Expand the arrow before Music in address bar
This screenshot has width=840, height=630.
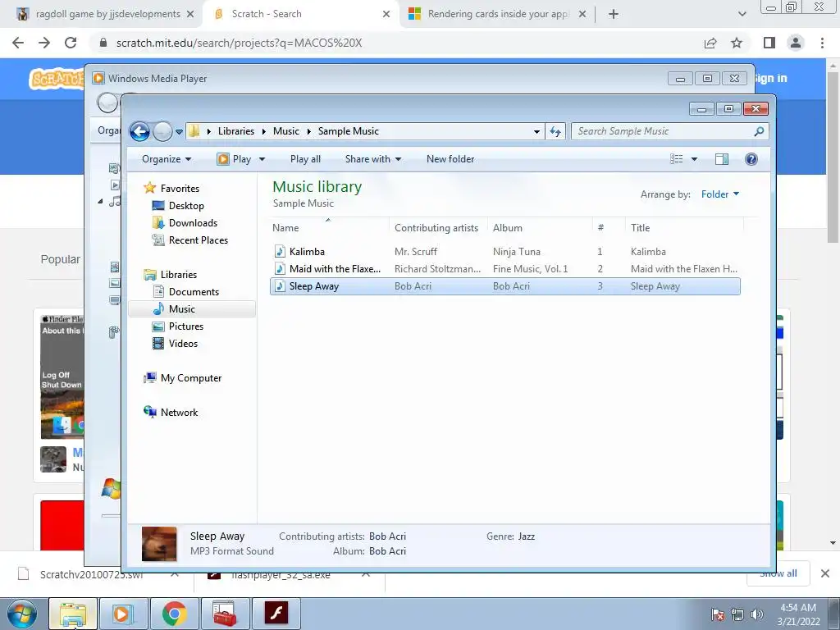(263, 131)
